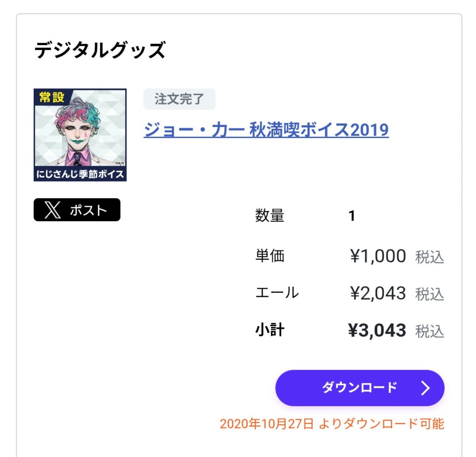Select the ¥3,043 subtotal amount
This screenshot has width=476, height=457.
click(x=377, y=331)
